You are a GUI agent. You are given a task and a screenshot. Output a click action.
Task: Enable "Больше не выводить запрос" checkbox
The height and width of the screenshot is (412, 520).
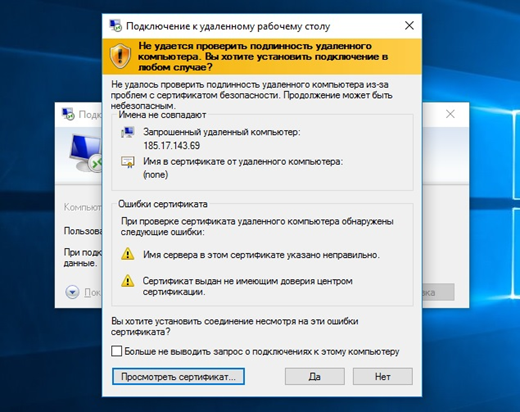point(116,351)
